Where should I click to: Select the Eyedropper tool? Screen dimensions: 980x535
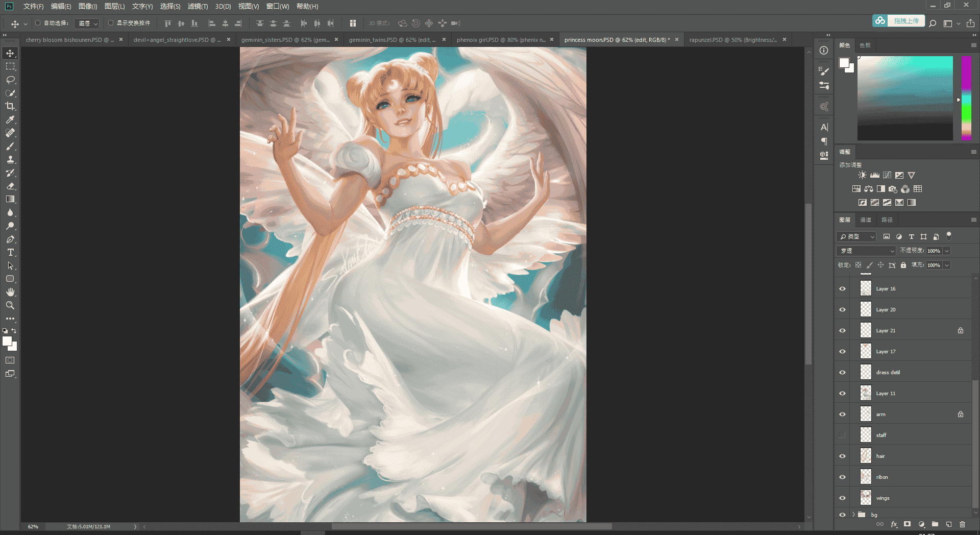coord(10,119)
